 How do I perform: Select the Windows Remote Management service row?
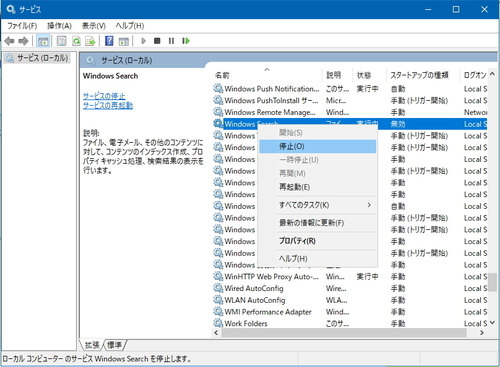[350, 112]
